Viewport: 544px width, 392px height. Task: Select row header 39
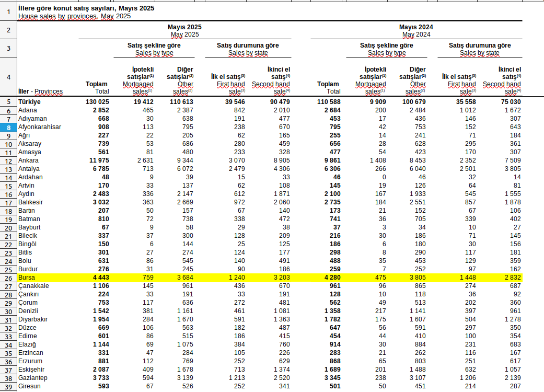click(8, 386)
